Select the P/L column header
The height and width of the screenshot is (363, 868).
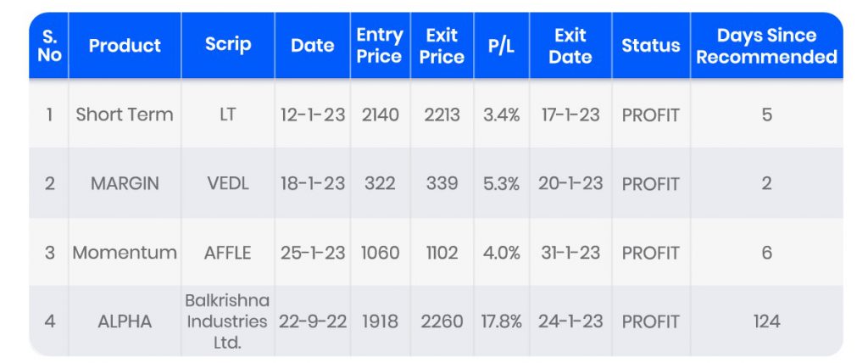tap(502, 46)
